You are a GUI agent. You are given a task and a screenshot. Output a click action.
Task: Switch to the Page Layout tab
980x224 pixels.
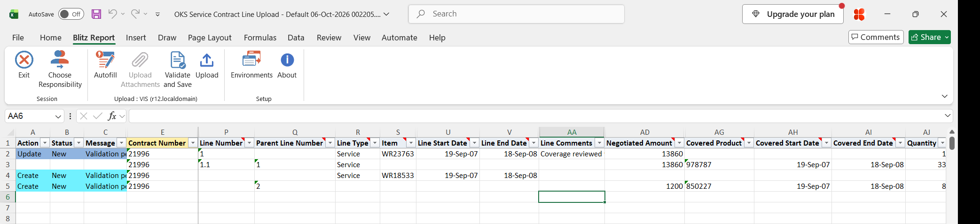(210, 38)
